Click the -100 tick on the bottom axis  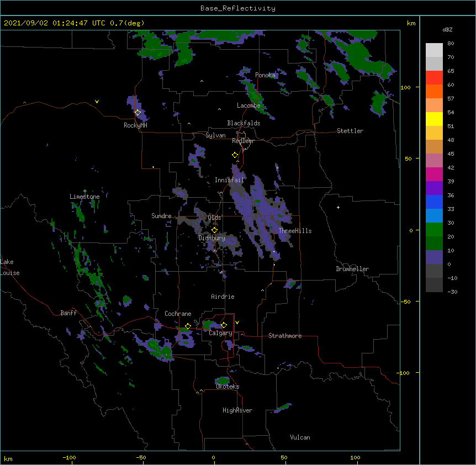coord(69,458)
